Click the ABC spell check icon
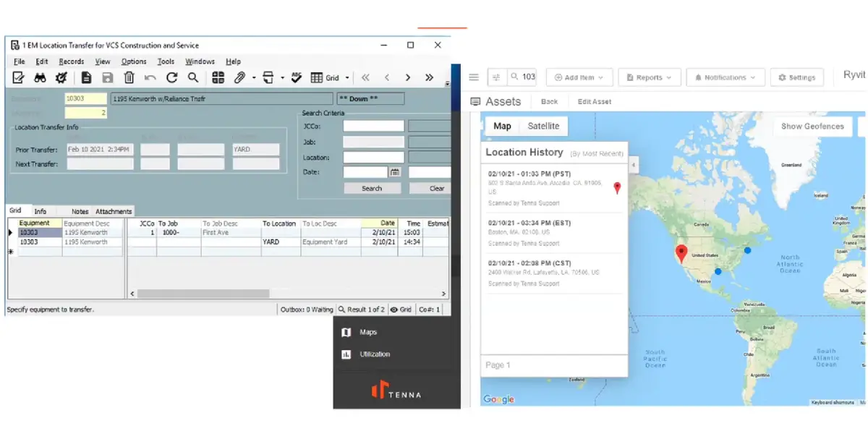 [296, 77]
